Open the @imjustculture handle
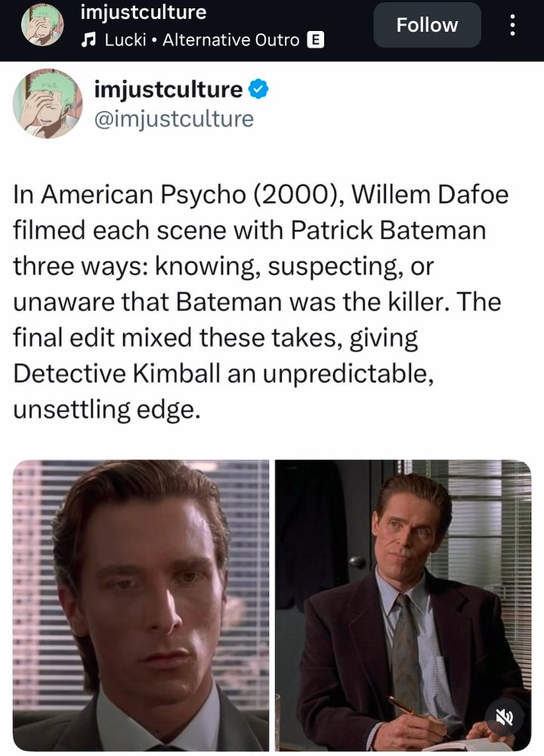This screenshot has width=544, height=756. coord(174,119)
